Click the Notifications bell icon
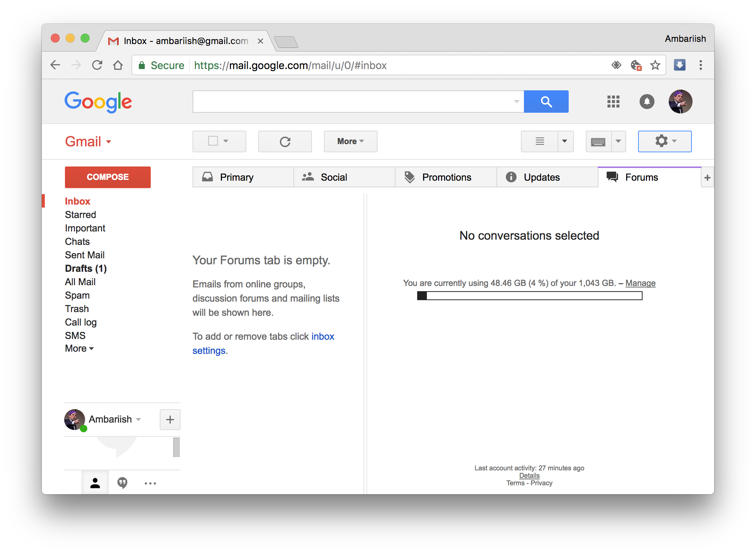This screenshot has width=756, height=554. click(646, 101)
